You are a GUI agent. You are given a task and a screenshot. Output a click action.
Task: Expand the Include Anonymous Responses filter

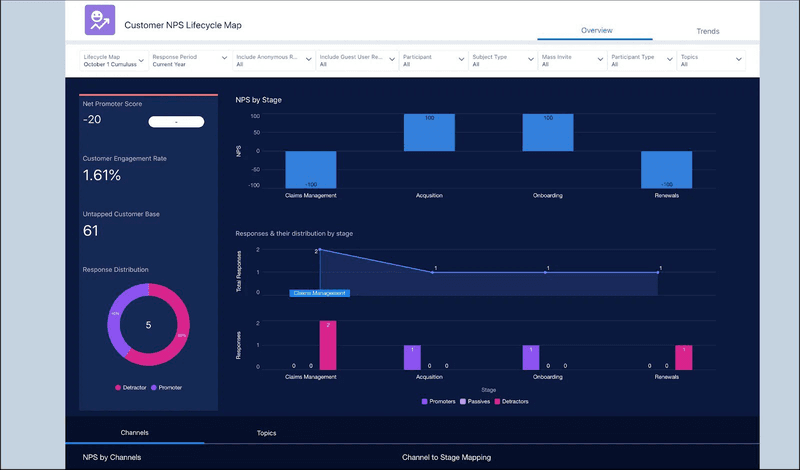pos(274,60)
